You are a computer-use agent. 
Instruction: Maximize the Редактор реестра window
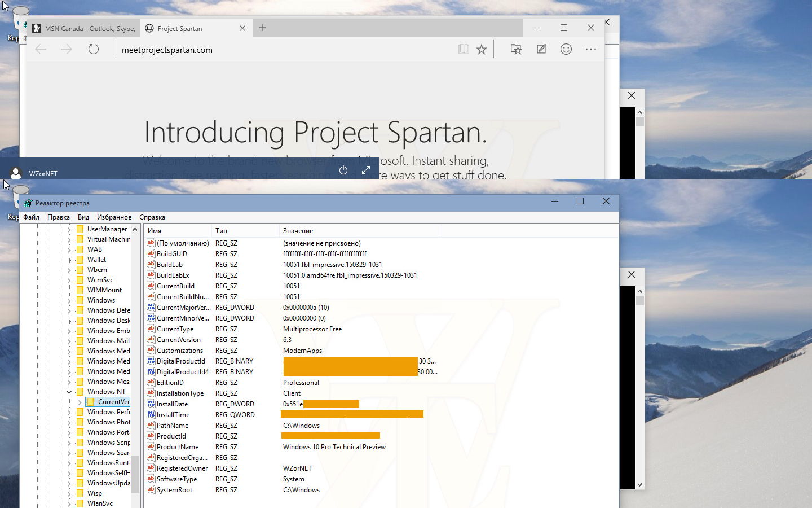point(580,201)
